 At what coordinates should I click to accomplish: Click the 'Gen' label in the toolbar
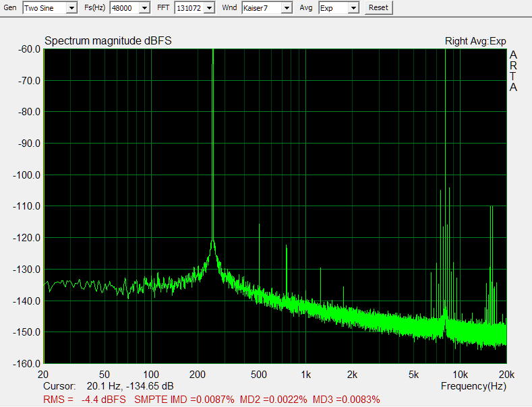10,7
